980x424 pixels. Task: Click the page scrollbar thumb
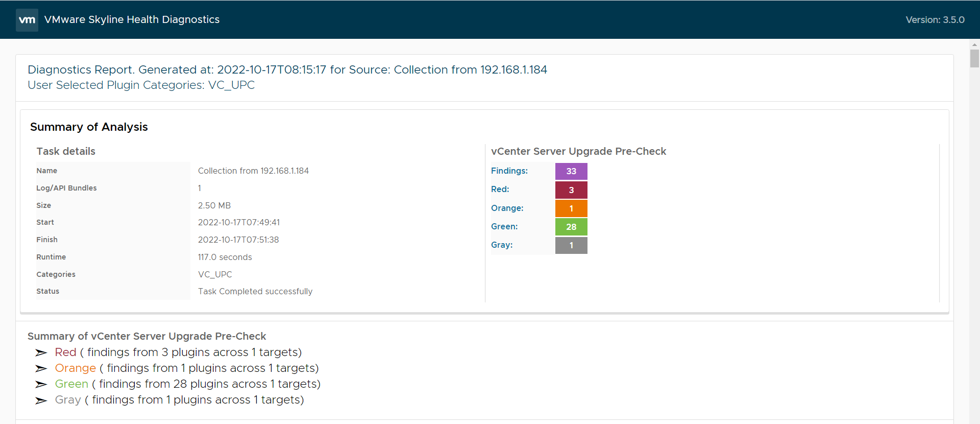[x=974, y=58]
